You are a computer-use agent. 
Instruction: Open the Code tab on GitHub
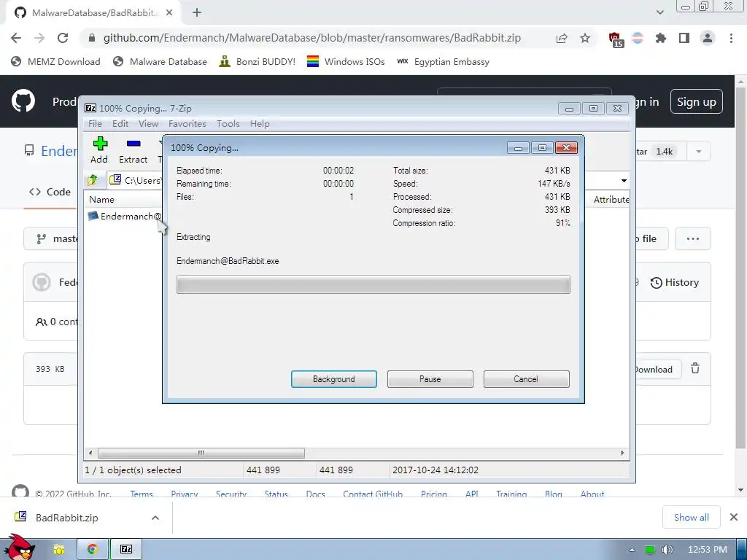pos(50,192)
